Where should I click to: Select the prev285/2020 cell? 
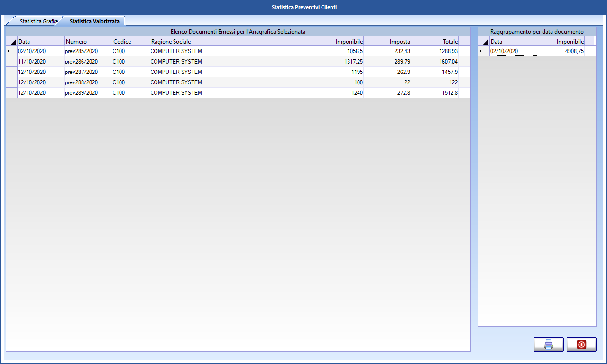tap(89, 51)
